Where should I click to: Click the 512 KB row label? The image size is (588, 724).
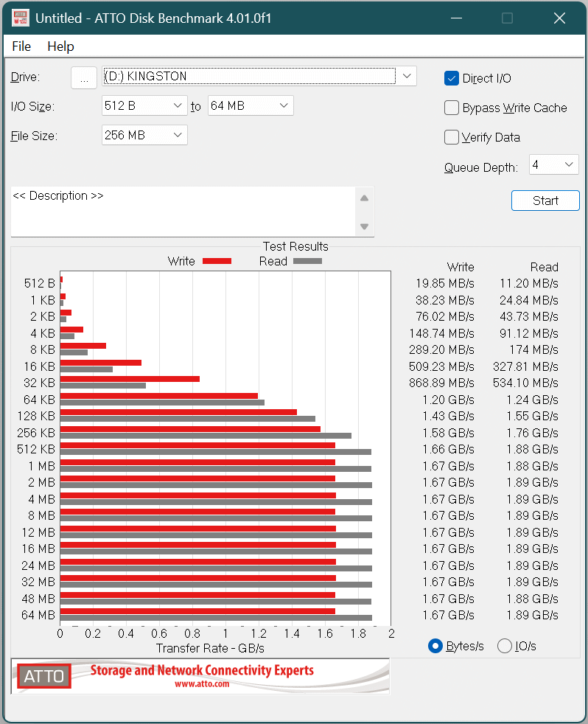click(x=36, y=449)
